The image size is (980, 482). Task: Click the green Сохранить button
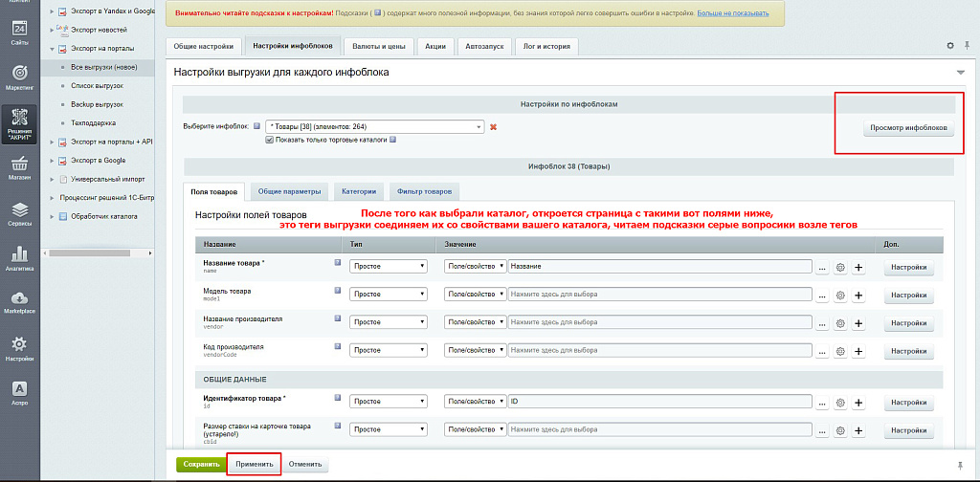tap(198, 464)
